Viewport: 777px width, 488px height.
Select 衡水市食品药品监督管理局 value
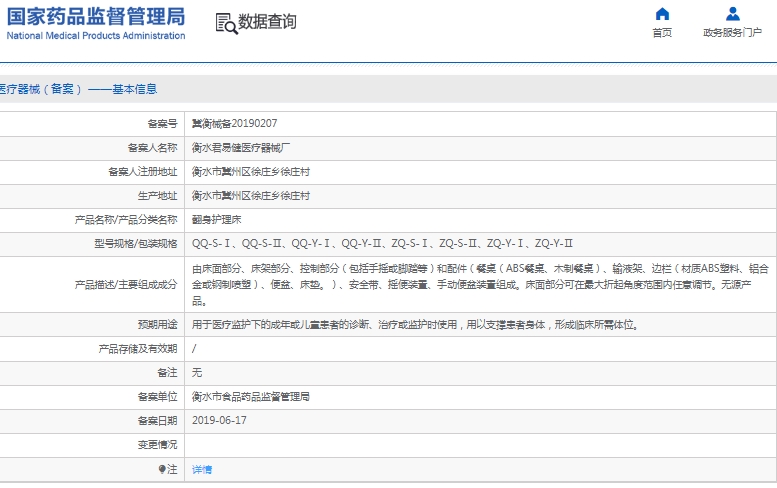pos(251,397)
